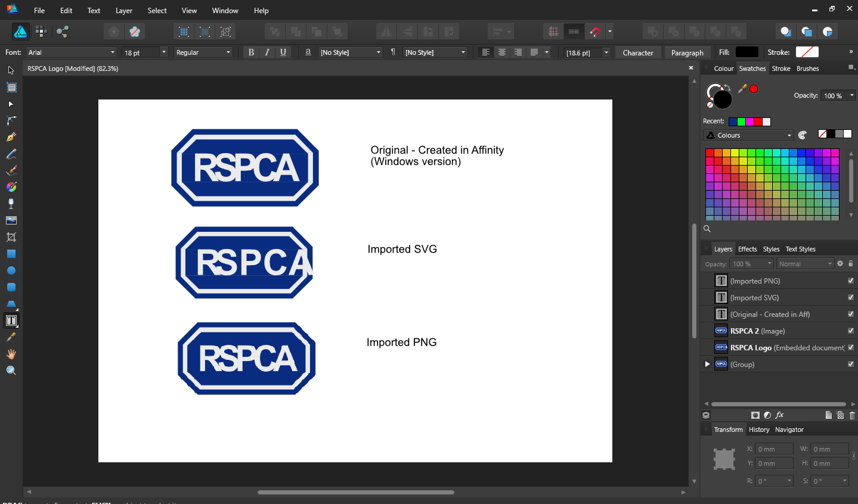Screen dimensions: 858x504
Task: Switch to the Effects tab
Action: coord(747,249)
